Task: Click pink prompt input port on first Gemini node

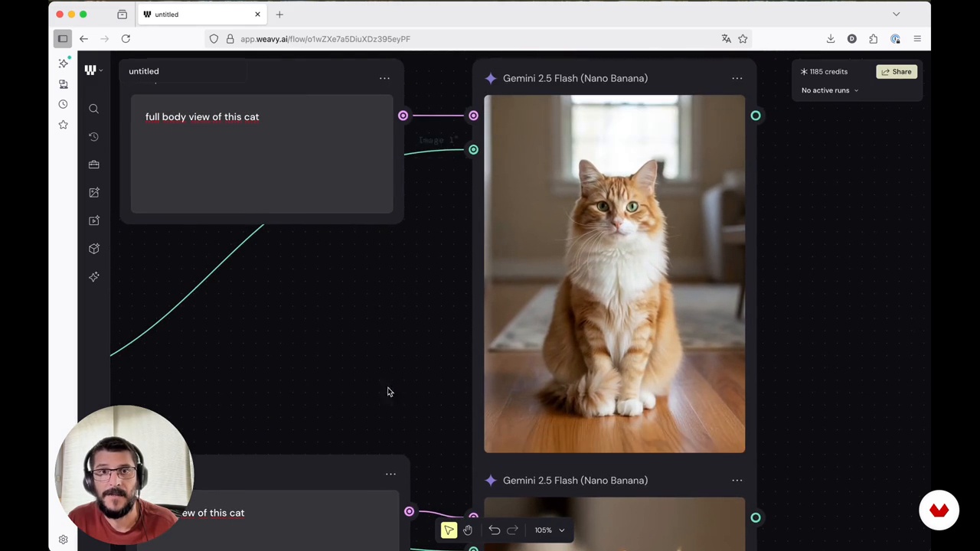Action: (473, 116)
